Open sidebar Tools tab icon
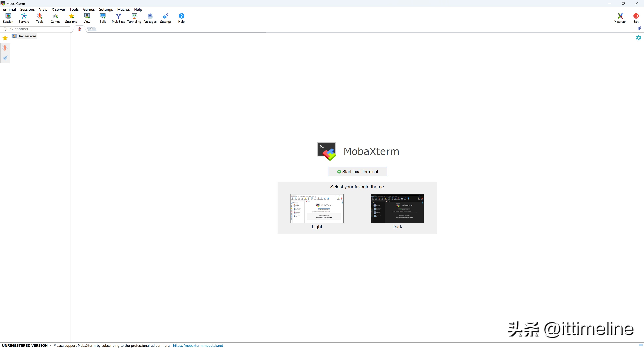This screenshot has width=644, height=348. pyautogui.click(x=5, y=48)
